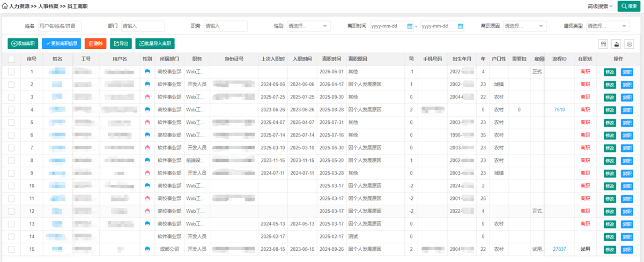644x262 pixels.
Task: Click the home icon in breadcrumb
Action: click(5, 6)
